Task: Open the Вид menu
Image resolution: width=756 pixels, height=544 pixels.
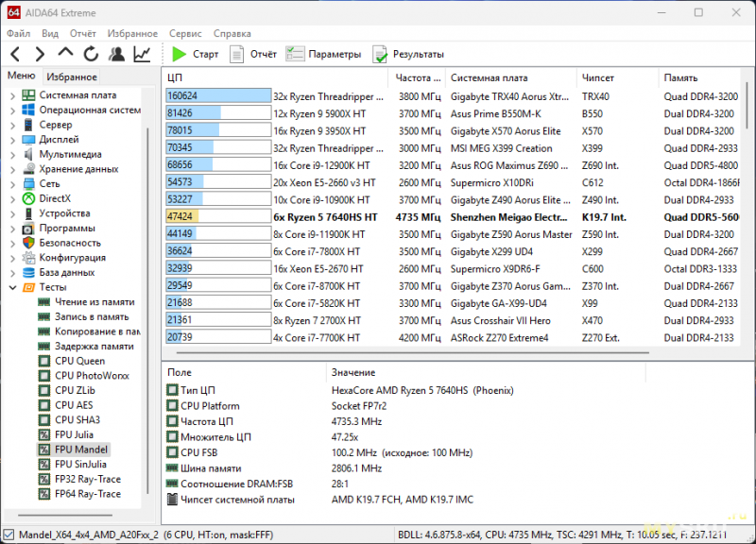Action: tap(50, 33)
